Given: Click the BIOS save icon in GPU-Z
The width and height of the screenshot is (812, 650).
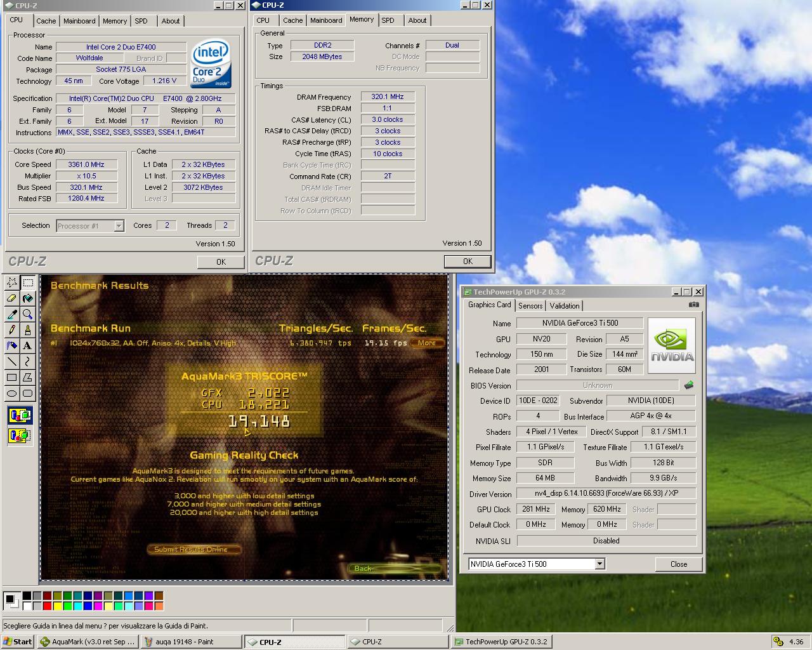Looking at the screenshot, I should (x=689, y=385).
